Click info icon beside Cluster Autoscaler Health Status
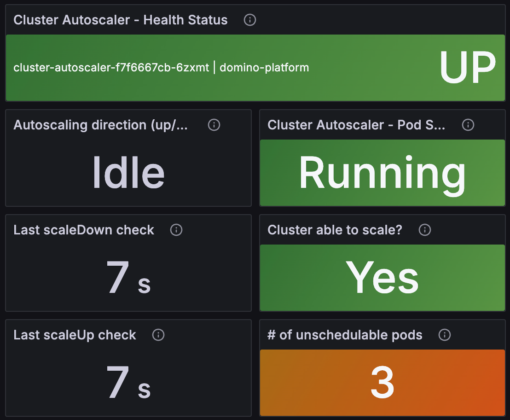Screen dimensions: 510x420 point(250,20)
